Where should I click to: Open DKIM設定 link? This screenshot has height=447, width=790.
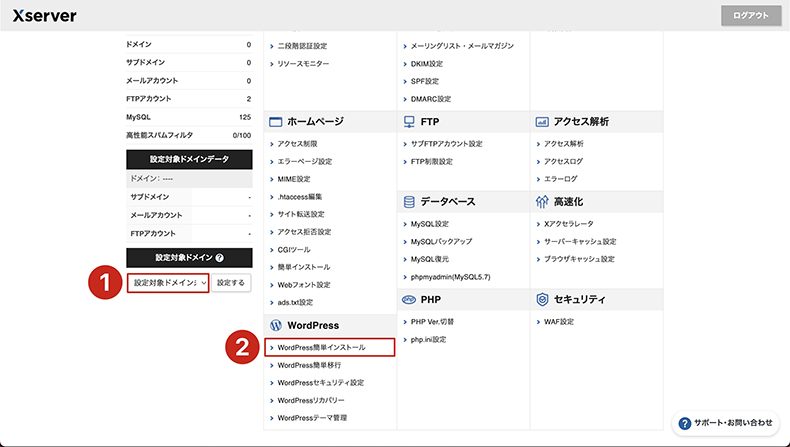(x=427, y=64)
